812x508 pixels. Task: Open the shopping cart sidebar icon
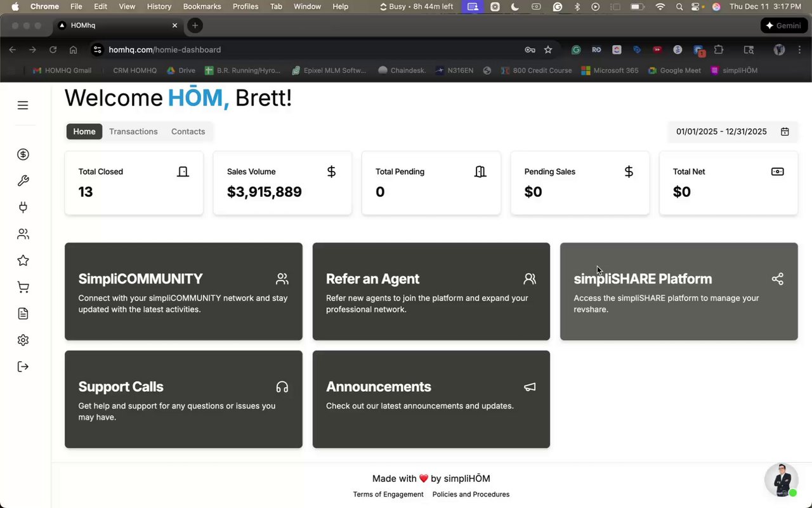(23, 287)
